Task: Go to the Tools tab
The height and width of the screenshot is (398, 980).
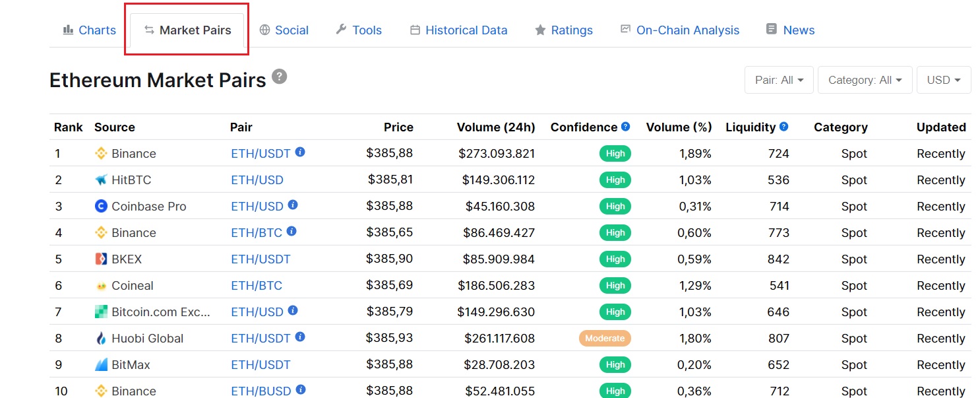Action: [x=359, y=30]
